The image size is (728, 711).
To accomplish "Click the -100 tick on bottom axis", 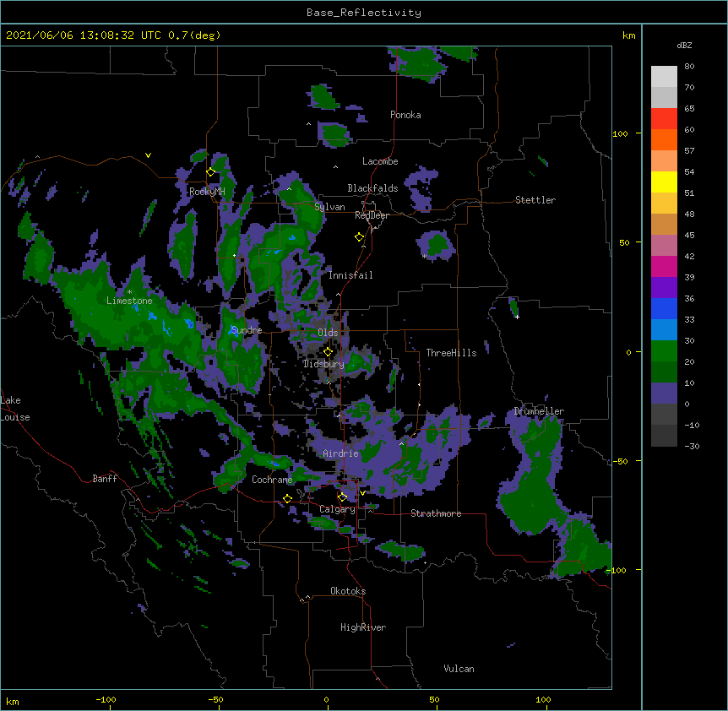I will tap(106, 699).
